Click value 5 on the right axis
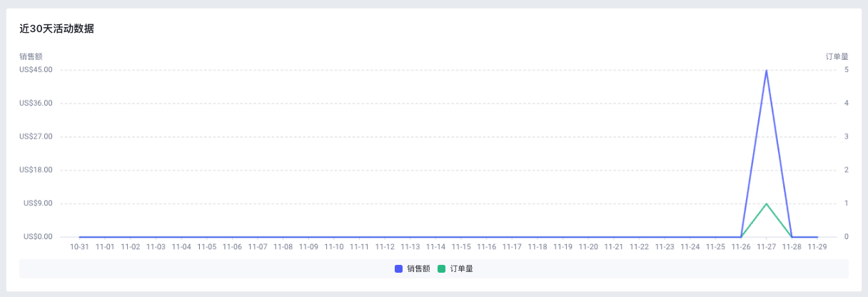Screen dimensions: 868x297 (846, 70)
